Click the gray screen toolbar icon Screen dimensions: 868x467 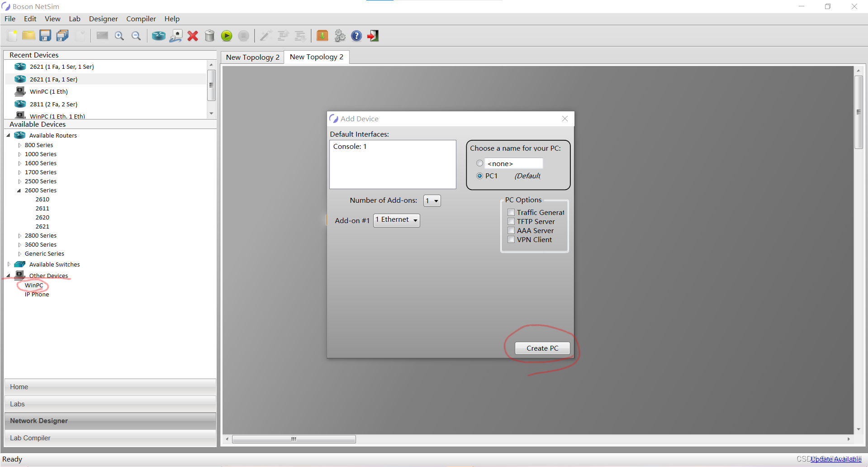click(102, 36)
